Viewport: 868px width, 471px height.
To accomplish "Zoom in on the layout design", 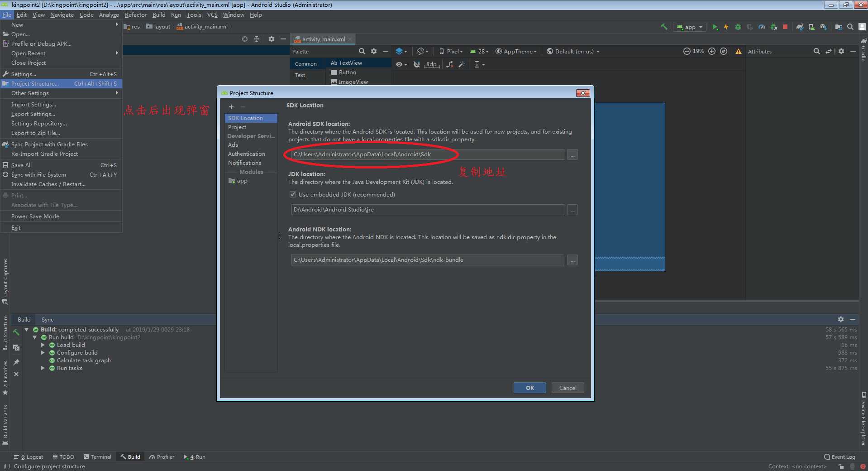I will (x=712, y=51).
